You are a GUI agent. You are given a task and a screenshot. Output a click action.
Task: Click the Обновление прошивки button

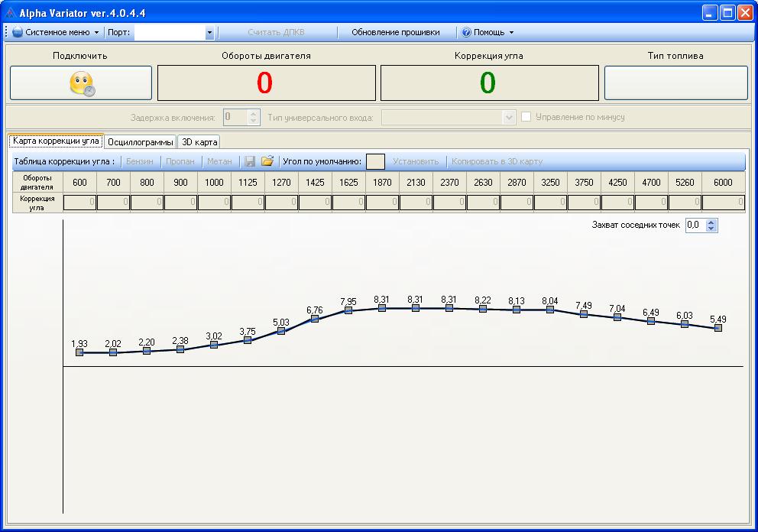[x=395, y=33]
